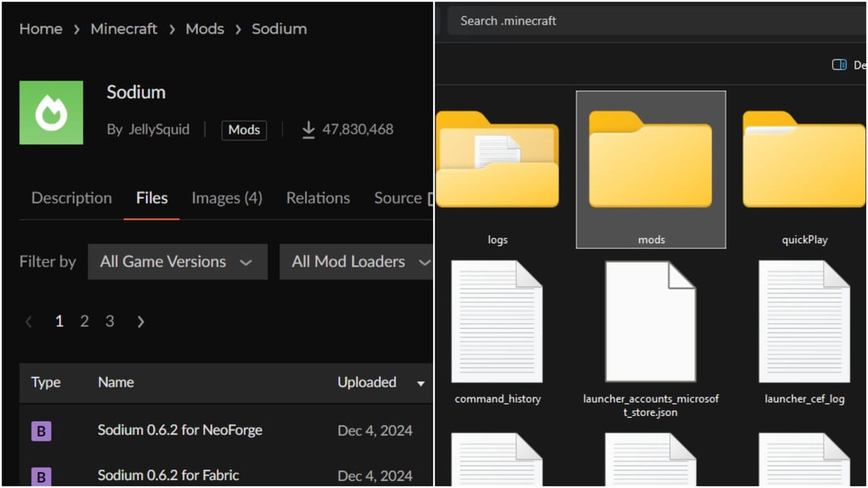Click the purple B beta badge on NeoForge file
This screenshot has width=868, height=488.
41,430
